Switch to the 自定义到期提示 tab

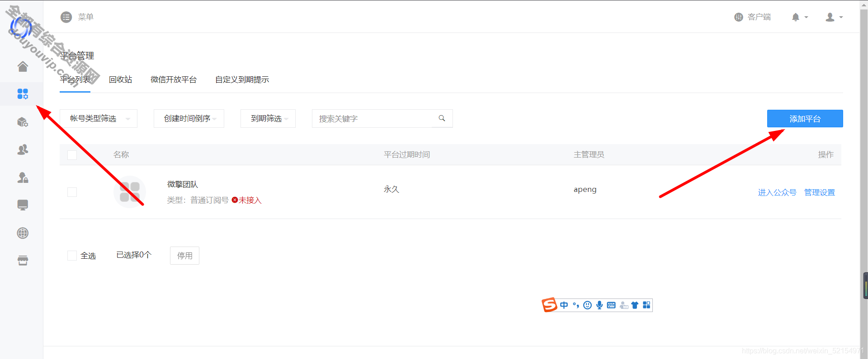coord(242,79)
